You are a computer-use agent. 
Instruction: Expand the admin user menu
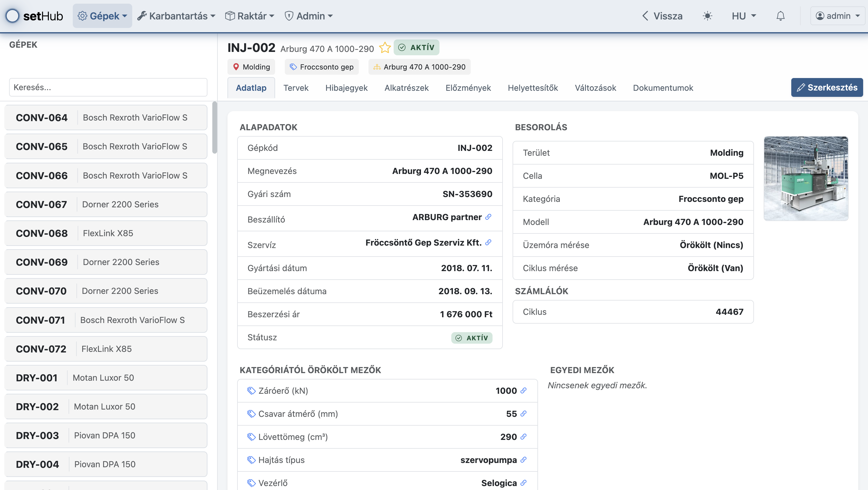(x=837, y=16)
